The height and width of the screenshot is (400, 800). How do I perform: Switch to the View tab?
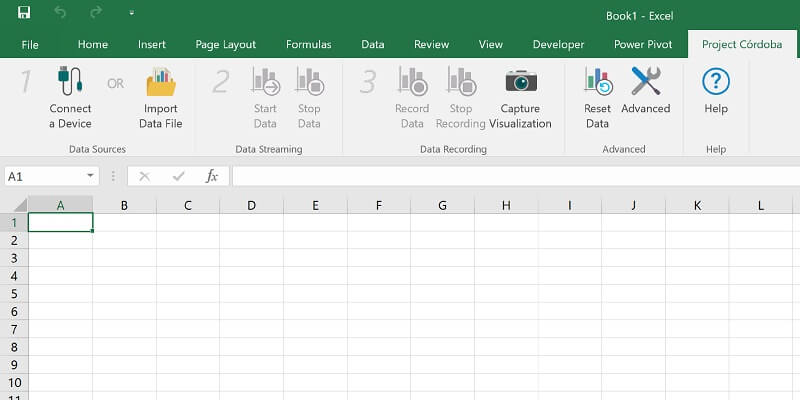pos(490,44)
